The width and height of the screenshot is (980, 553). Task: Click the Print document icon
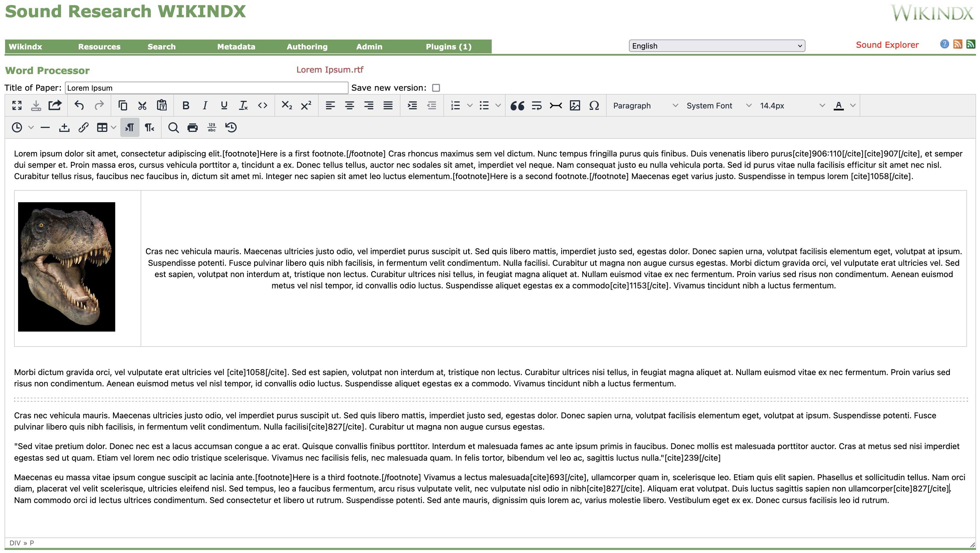click(193, 127)
